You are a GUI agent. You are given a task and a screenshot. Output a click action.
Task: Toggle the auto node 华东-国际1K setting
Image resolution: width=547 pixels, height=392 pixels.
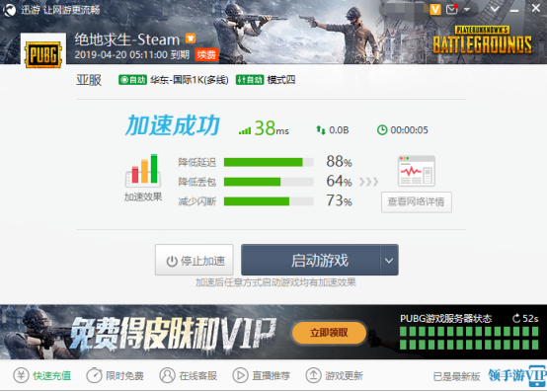132,80
